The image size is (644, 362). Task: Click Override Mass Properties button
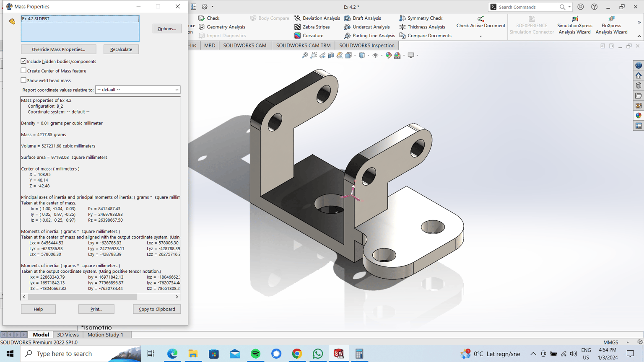(x=59, y=49)
